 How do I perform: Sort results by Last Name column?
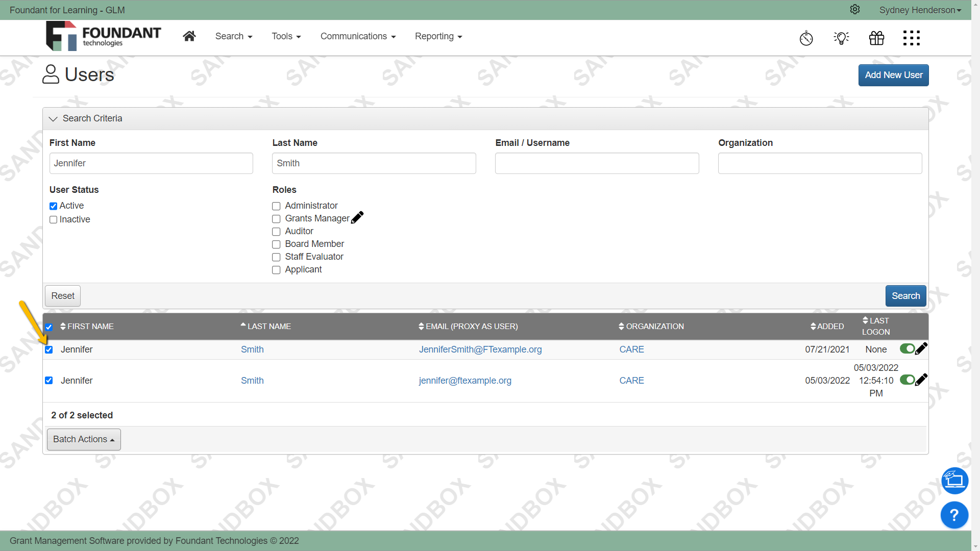coord(265,327)
